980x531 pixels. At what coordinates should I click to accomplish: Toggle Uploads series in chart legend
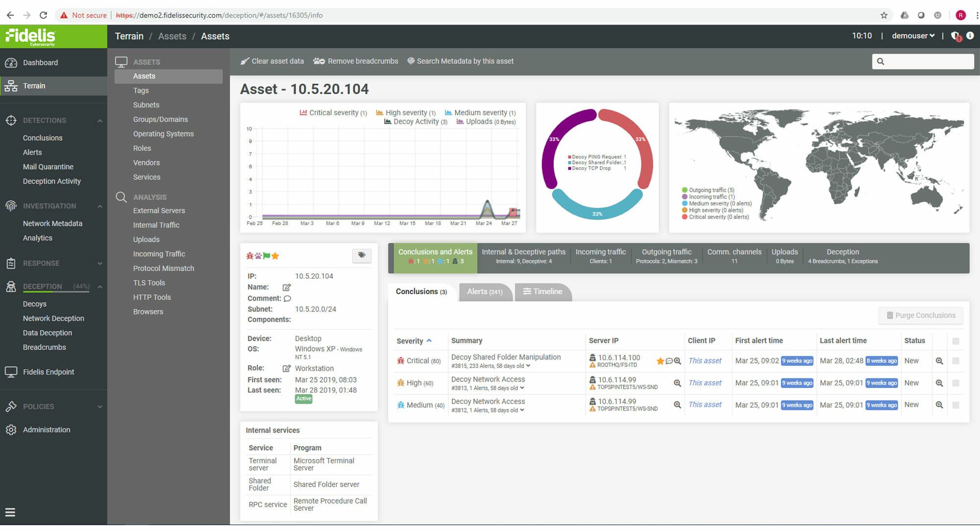[x=486, y=122]
